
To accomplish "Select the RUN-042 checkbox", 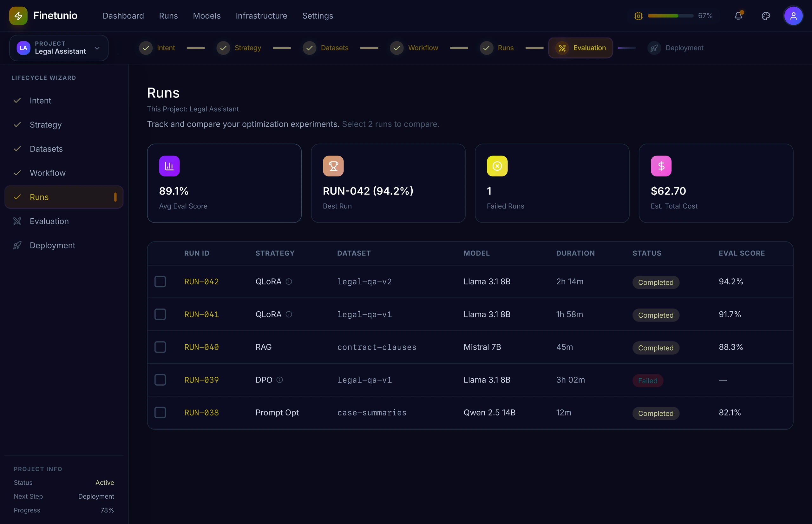I will coord(160,282).
